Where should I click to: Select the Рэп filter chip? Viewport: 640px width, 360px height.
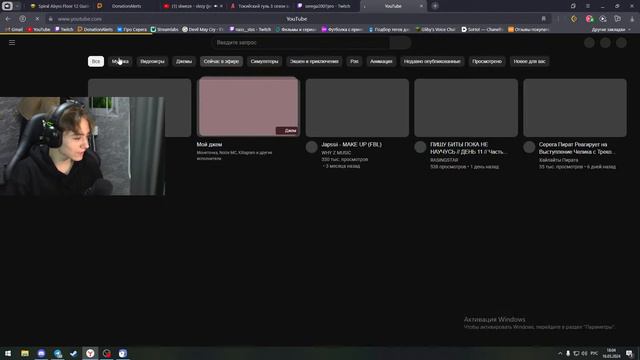tap(354, 61)
